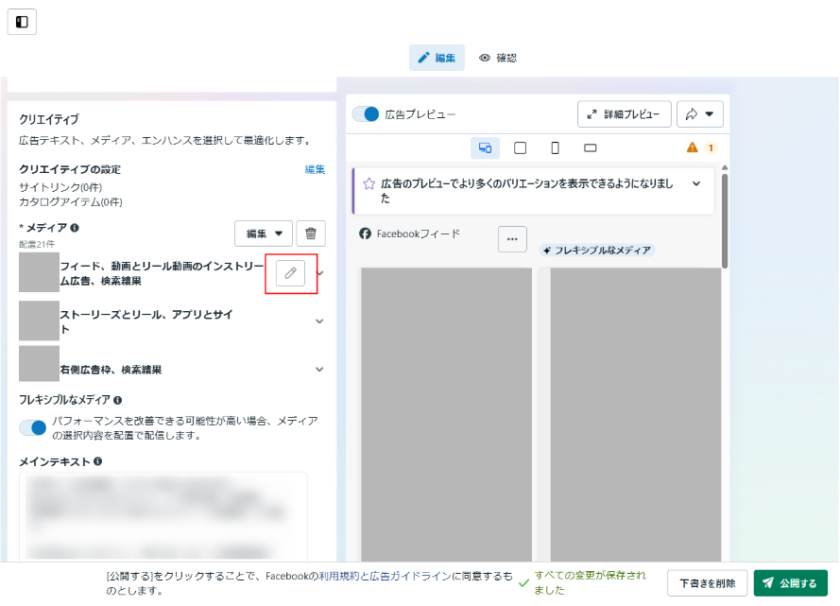Open the three-dot menu beside Facebookフィード

pos(512,239)
